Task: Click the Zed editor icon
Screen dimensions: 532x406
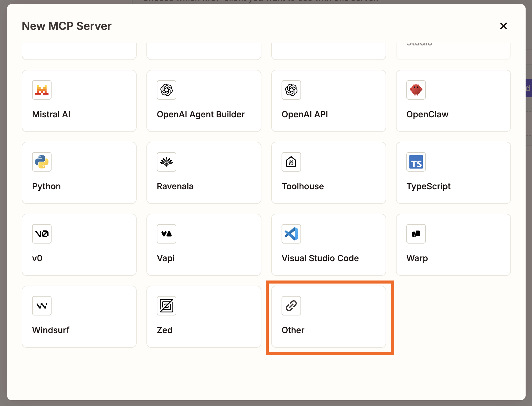Action: [x=166, y=306]
